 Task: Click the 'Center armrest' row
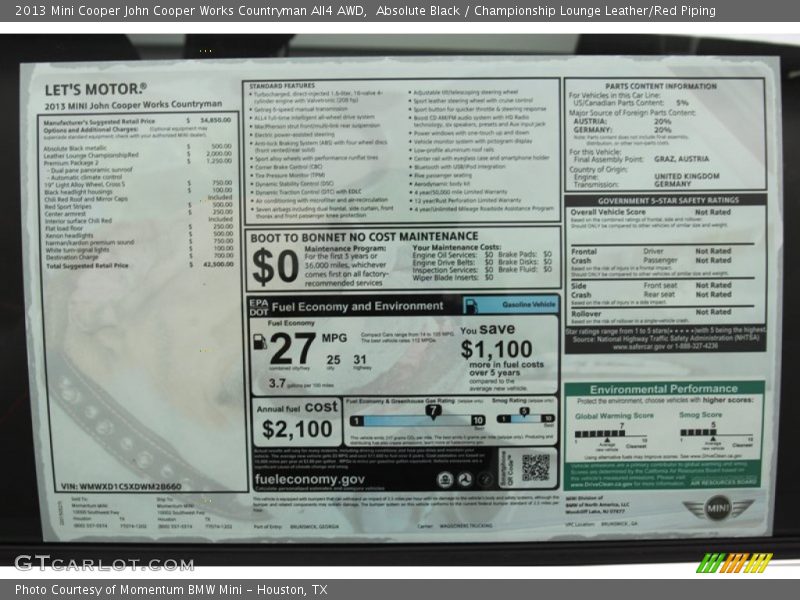point(139,213)
